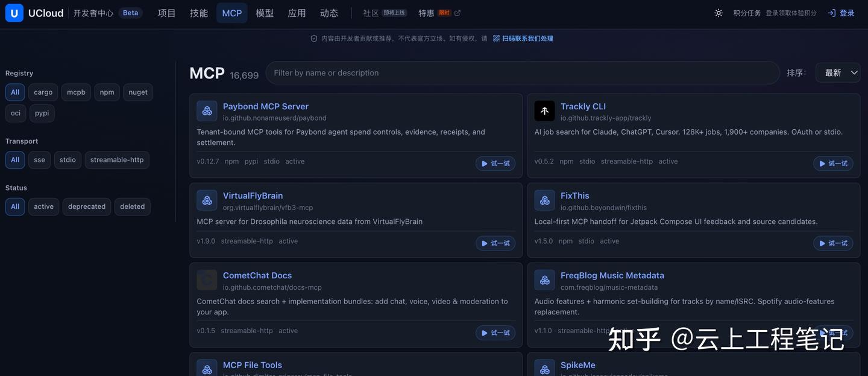Filter status by deprecated
The height and width of the screenshot is (376, 868).
pos(87,206)
